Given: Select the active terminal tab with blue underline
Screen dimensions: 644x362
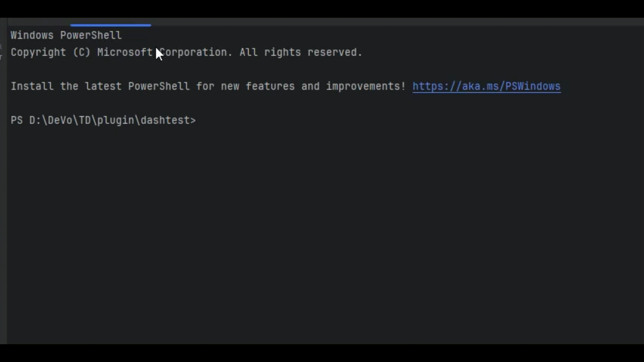Looking at the screenshot, I should pos(111,22).
